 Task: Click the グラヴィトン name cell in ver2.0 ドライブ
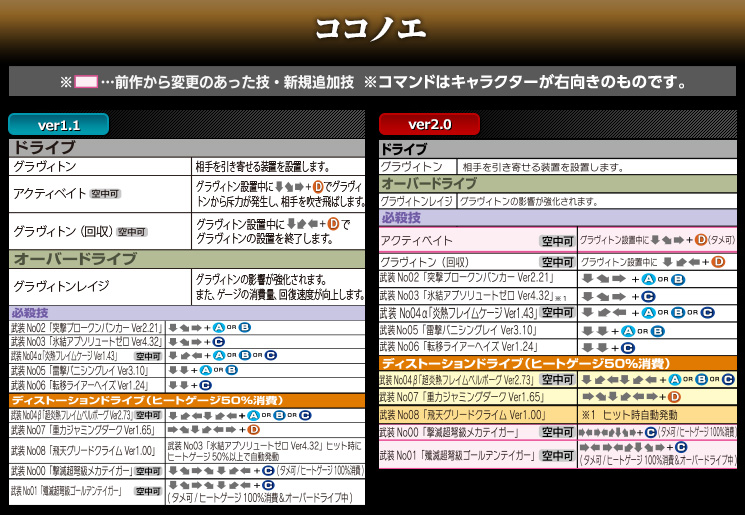[x=418, y=167]
